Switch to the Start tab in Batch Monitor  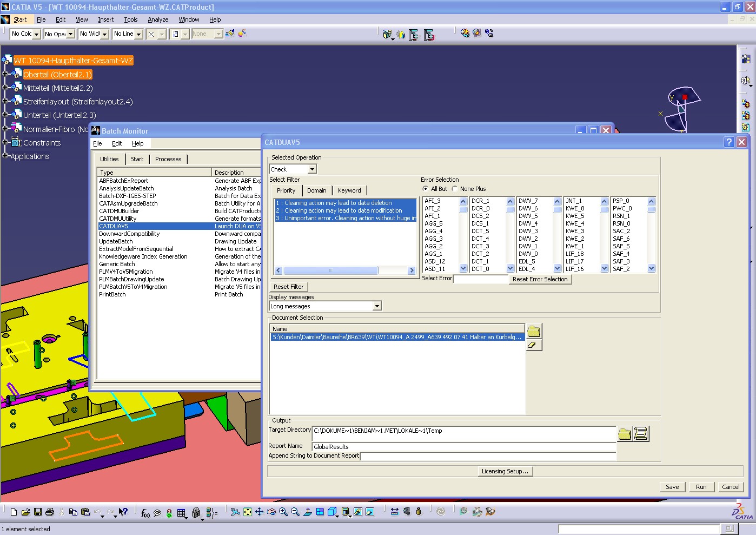[x=137, y=159]
